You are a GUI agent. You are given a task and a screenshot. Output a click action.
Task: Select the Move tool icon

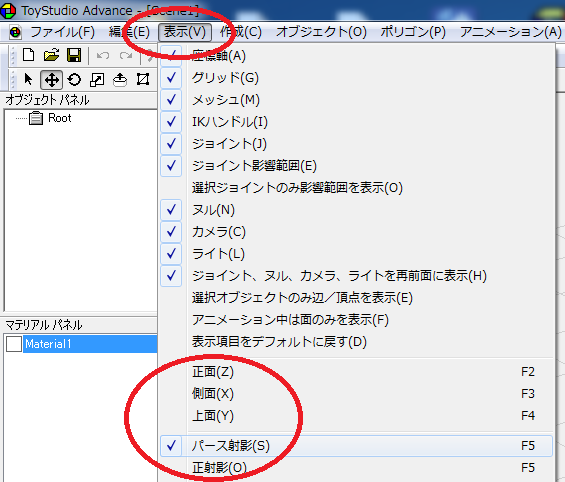click(52, 80)
